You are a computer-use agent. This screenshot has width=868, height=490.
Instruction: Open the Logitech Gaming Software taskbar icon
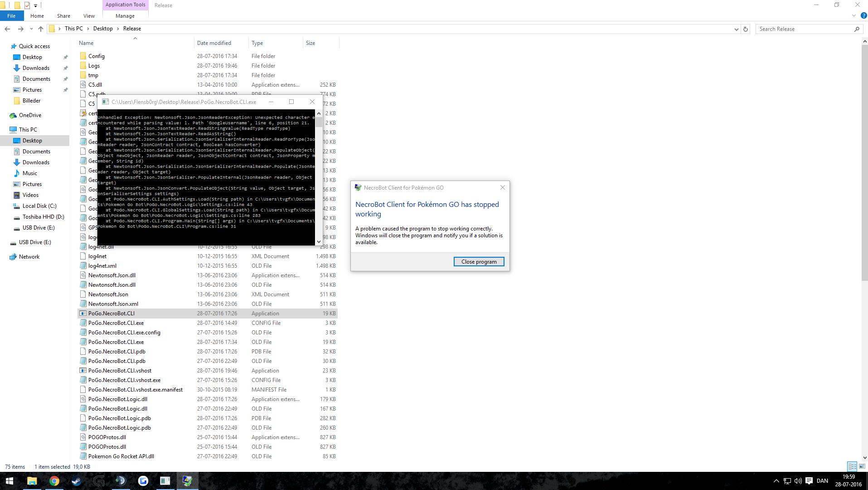click(x=99, y=481)
